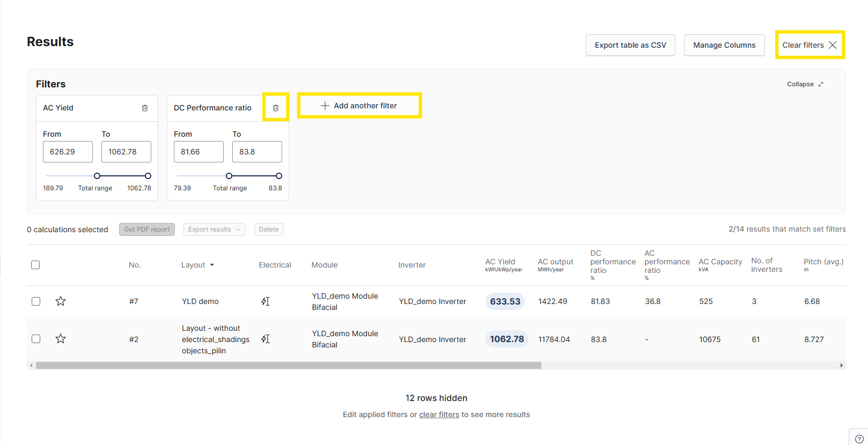Click the plus icon of Add another filter
Viewport: 868px width, 445px height.
point(325,106)
